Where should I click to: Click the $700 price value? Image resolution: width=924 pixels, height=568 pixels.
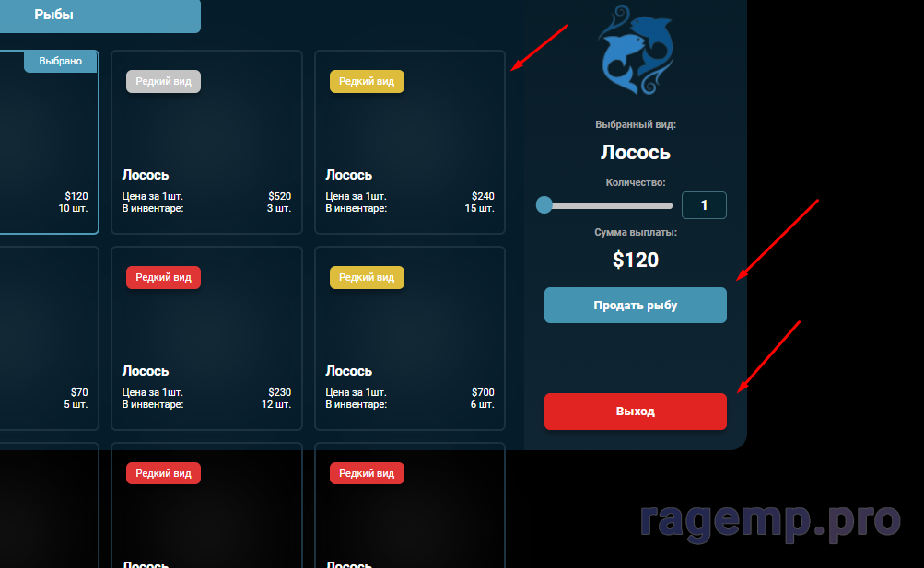(484, 392)
